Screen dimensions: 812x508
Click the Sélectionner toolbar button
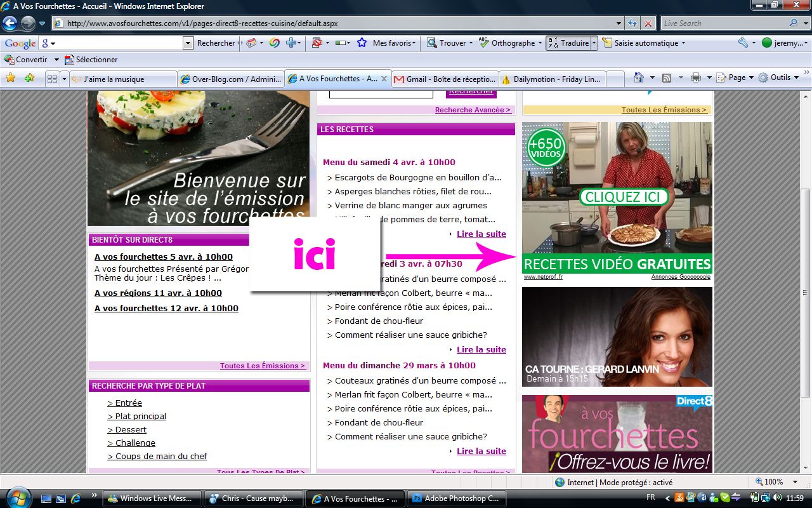91,59
